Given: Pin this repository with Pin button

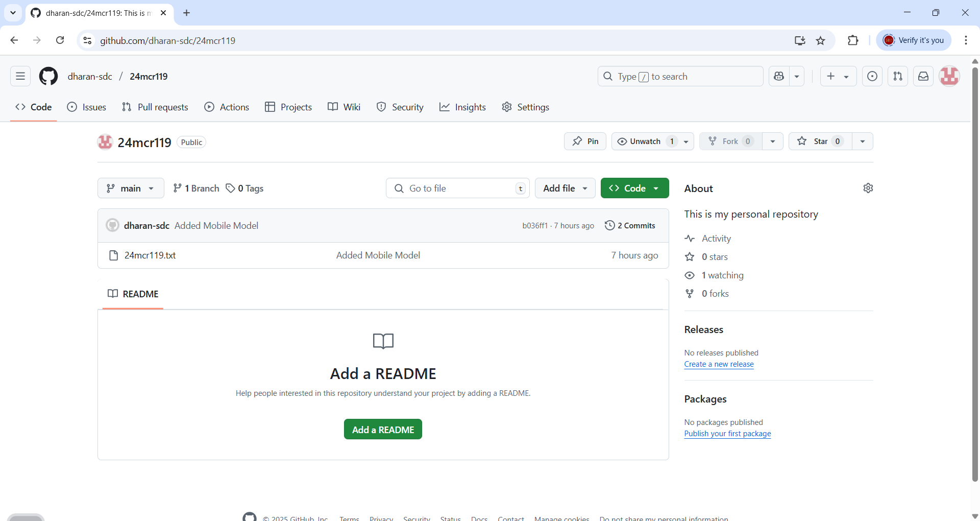Looking at the screenshot, I should click(585, 141).
